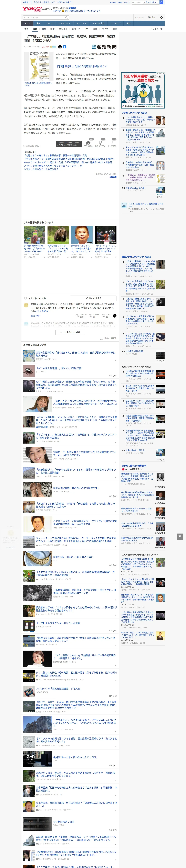Screen dimensions: 186x868
Task: Open the 【写真】襲撃した女性 photo link
Action: pyautogui.click(x=81, y=66)
